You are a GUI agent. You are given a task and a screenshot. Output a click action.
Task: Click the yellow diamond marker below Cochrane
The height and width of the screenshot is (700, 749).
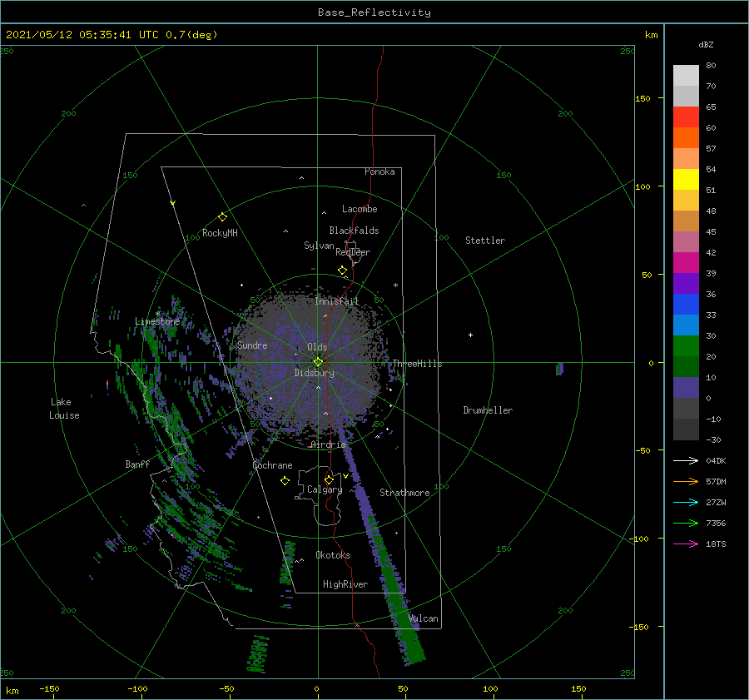click(285, 481)
